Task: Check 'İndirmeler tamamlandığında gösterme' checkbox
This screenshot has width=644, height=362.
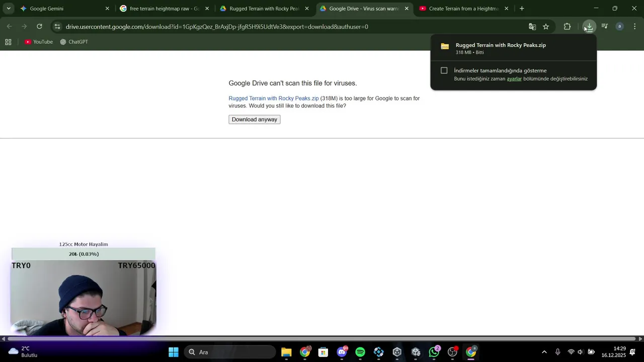Action: click(x=444, y=70)
